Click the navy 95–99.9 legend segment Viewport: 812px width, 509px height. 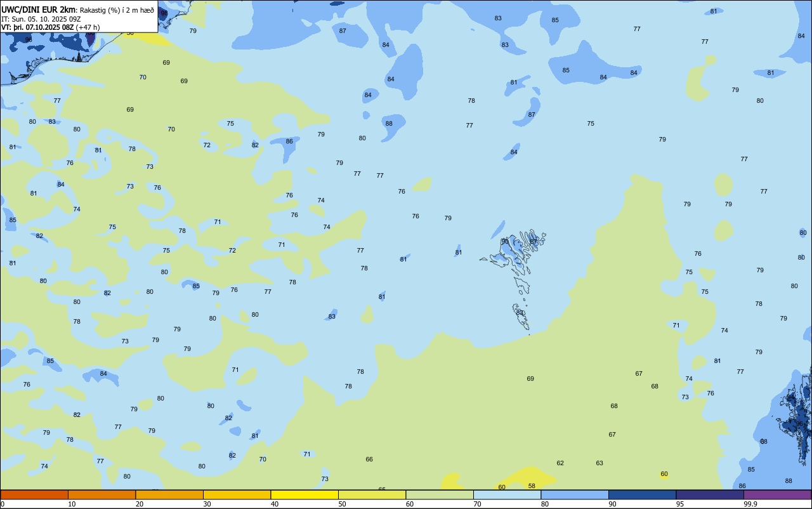(x=710, y=494)
